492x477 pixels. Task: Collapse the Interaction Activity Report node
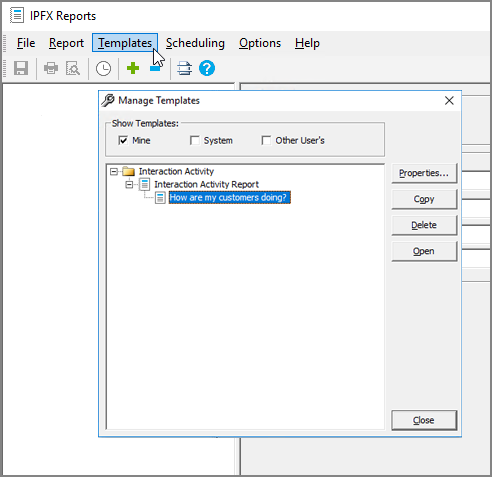tap(129, 184)
